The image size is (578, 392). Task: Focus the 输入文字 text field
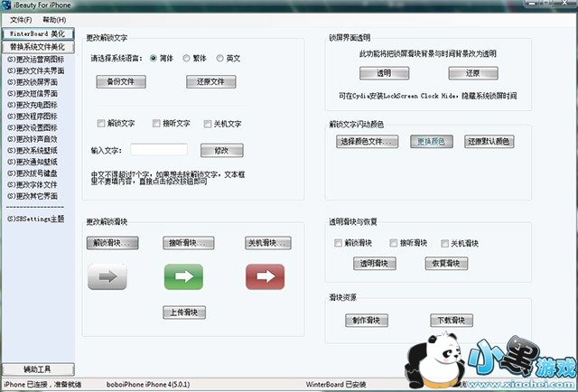click(159, 150)
